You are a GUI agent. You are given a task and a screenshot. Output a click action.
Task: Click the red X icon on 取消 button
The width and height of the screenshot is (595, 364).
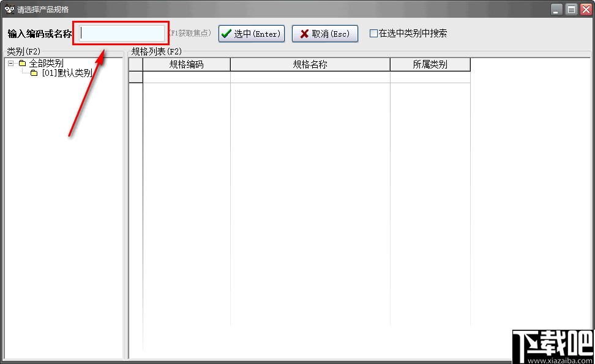304,33
